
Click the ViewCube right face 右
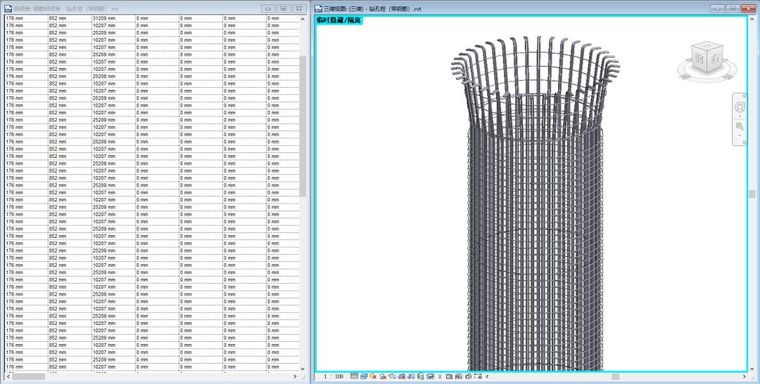715,59
